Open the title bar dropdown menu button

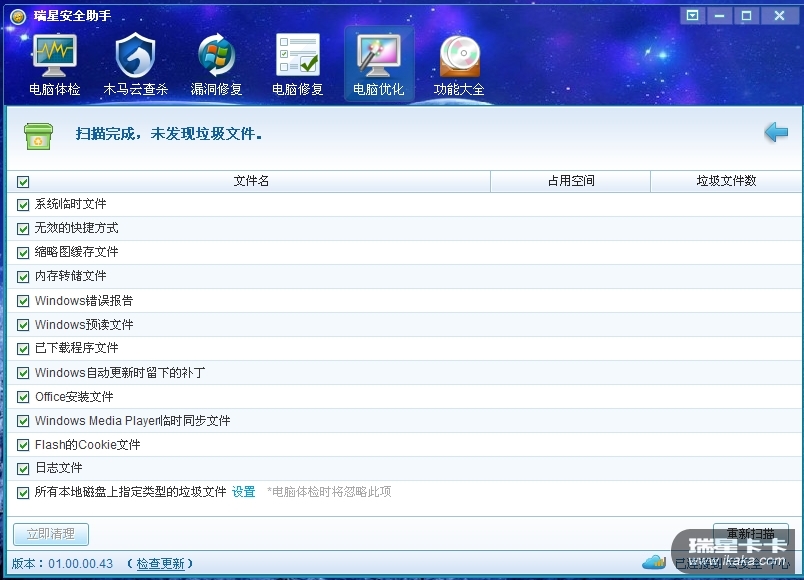point(693,16)
